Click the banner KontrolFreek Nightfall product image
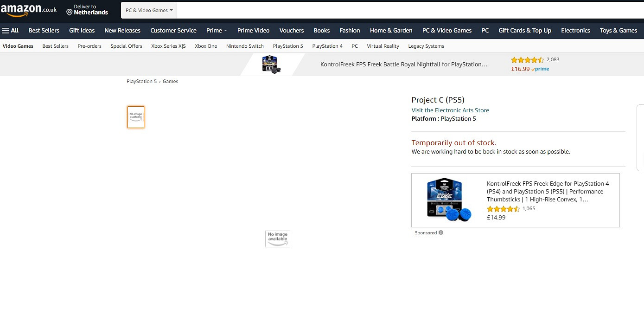 271,65
